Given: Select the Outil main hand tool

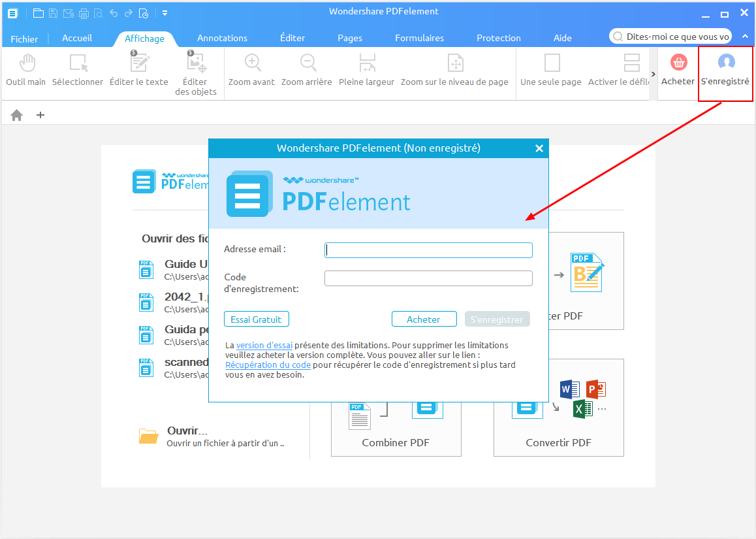Looking at the screenshot, I should pos(26,71).
